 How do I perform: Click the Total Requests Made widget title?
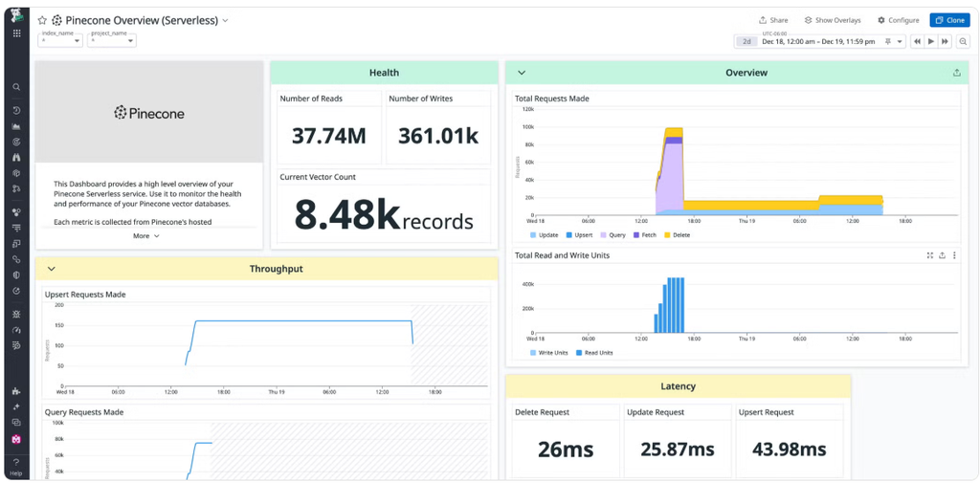552,99
